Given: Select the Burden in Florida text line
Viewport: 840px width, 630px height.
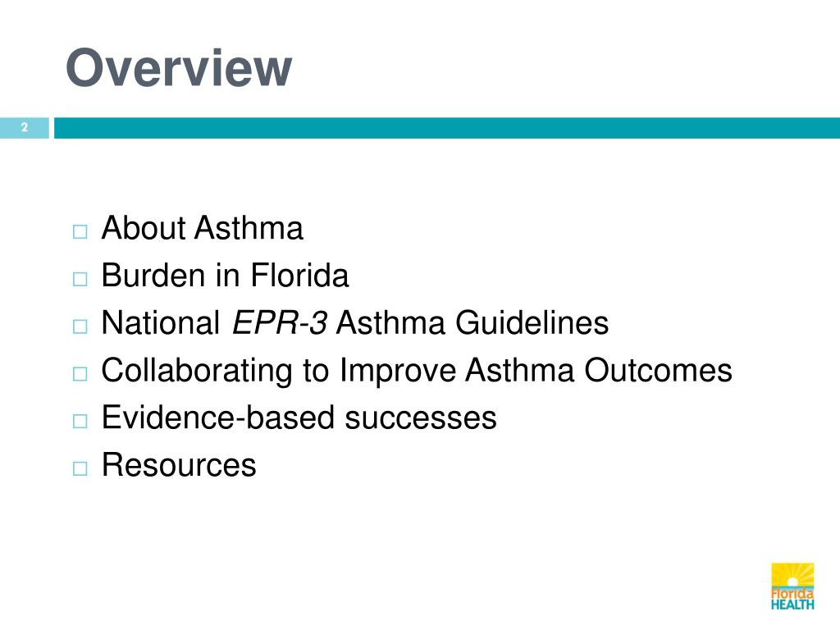Looking at the screenshot, I should tap(225, 276).
